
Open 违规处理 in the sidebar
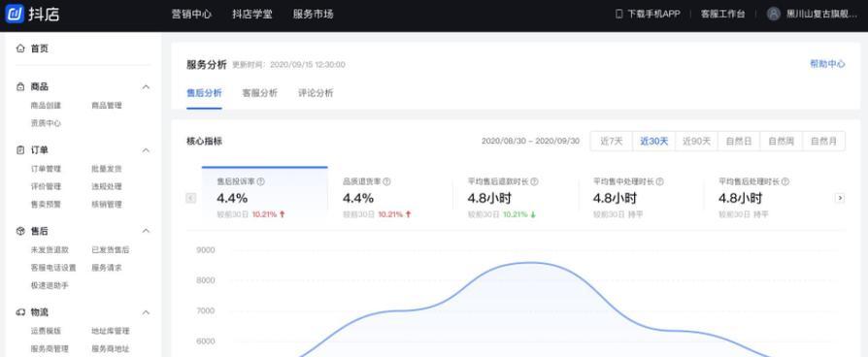[106, 186]
